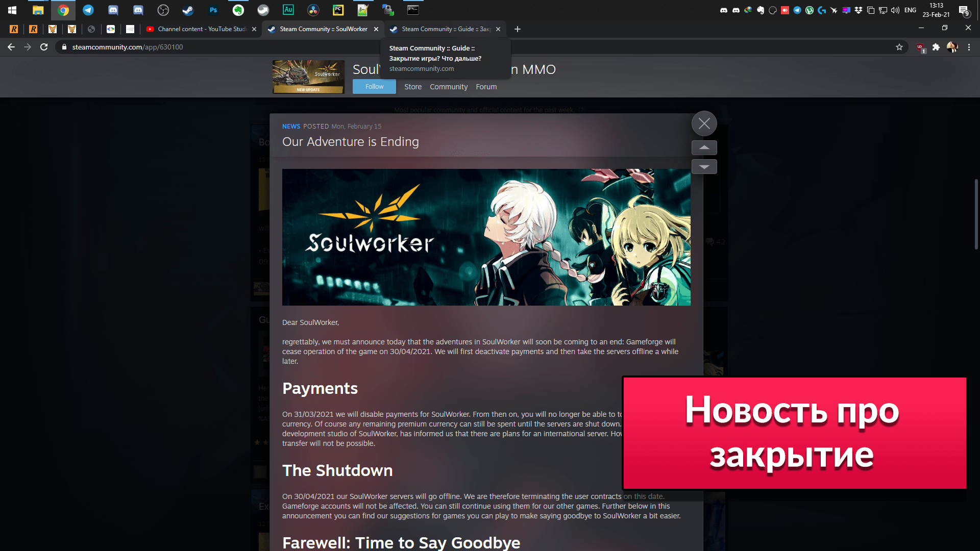Click the address bar URL

pyautogui.click(x=128, y=47)
